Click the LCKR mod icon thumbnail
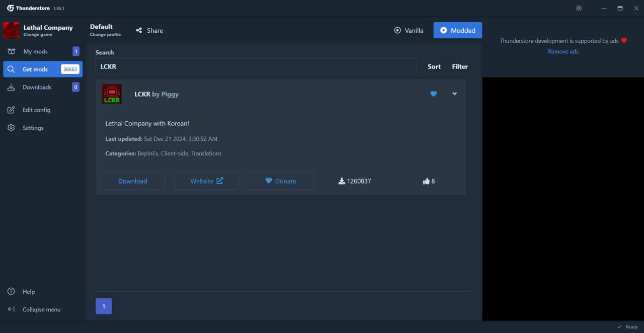Image resolution: width=644 pixels, height=333 pixels. [112, 94]
